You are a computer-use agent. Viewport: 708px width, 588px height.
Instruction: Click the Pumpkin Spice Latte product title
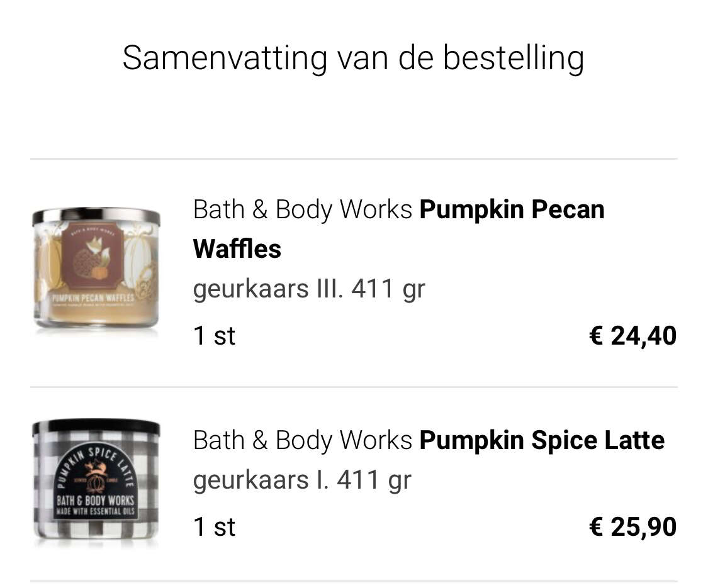coord(429,440)
